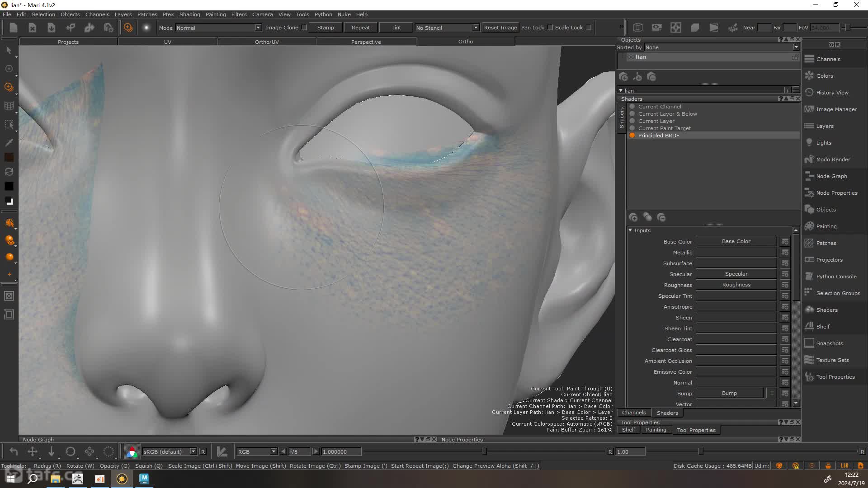Viewport: 868px width, 488px height.
Task: Collapse the lian section triangle
Action: [x=621, y=90]
